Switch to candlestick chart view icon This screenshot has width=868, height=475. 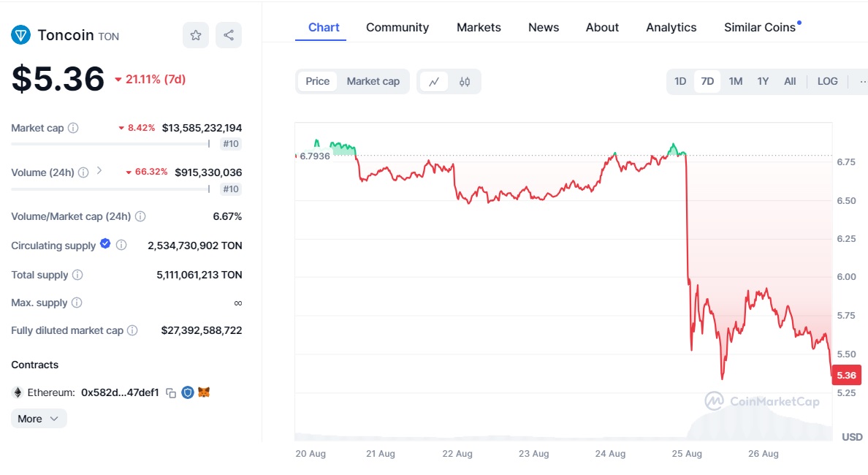[465, 81]
